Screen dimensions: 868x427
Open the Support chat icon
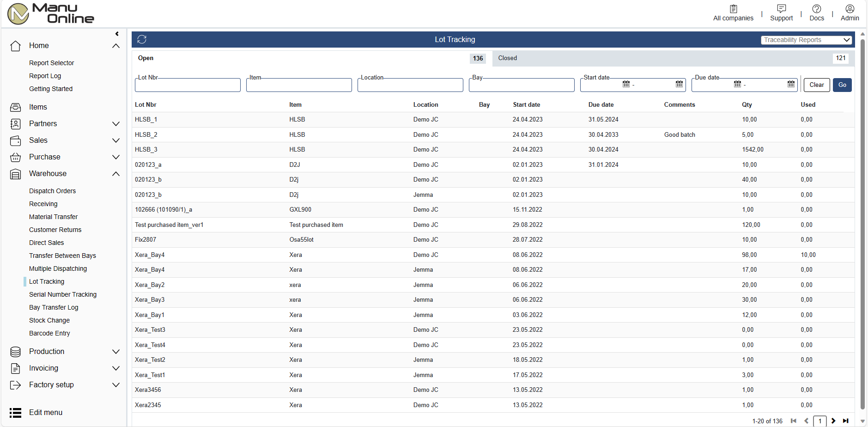click(x=781, y=9)
